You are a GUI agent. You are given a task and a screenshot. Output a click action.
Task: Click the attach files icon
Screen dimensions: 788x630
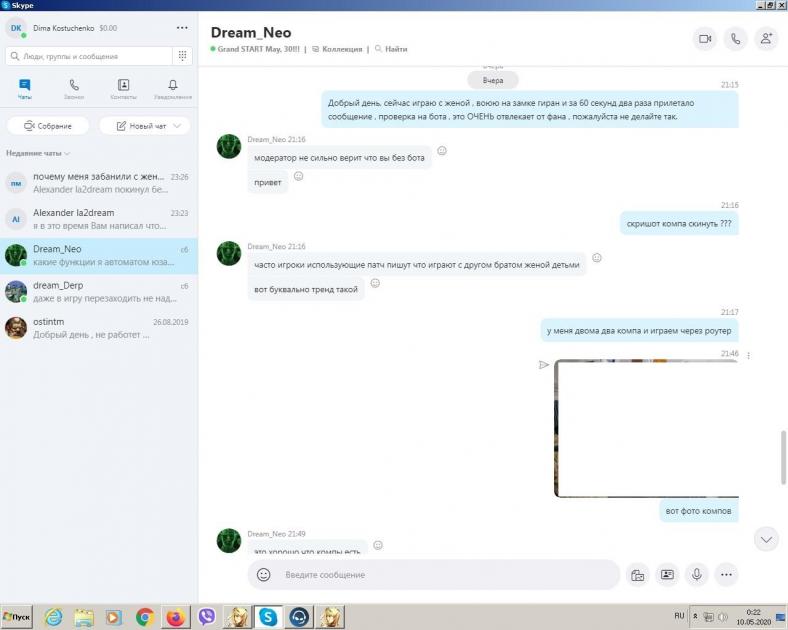(x=637, y=575)
